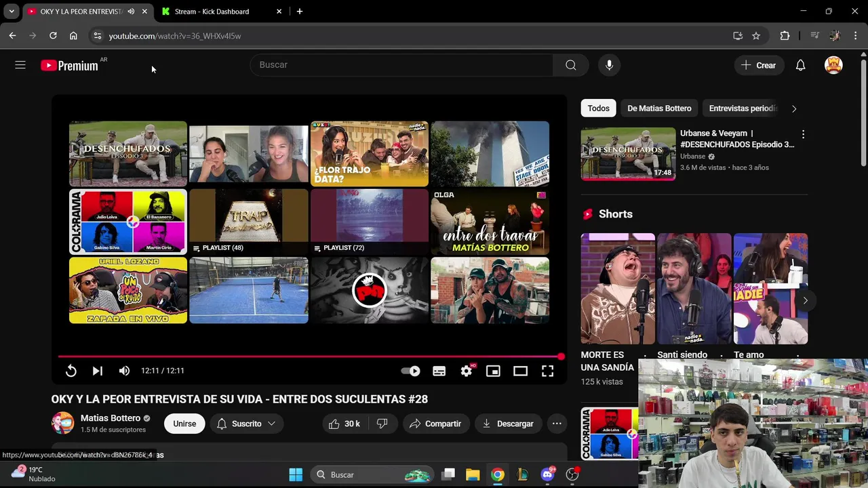
Task: Bookmark this page with the star
Action: point(756,36)
